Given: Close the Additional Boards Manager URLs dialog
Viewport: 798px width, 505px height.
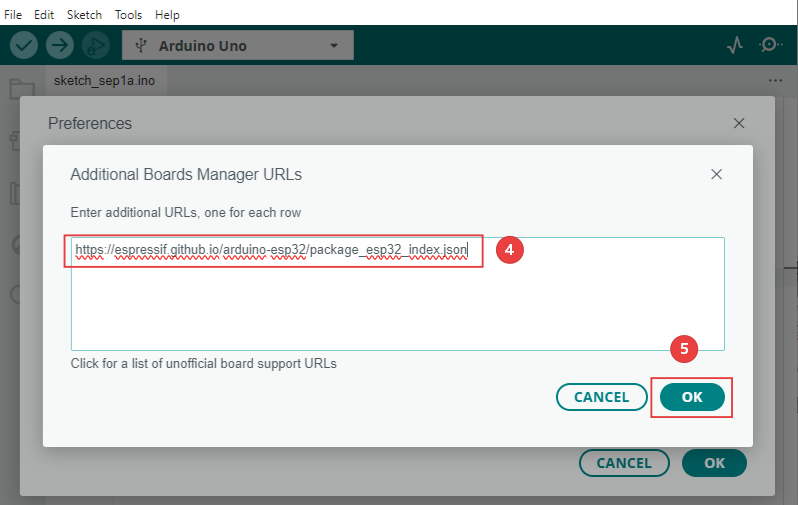Looking at the screenshot, I should click(x=716, y=174).
